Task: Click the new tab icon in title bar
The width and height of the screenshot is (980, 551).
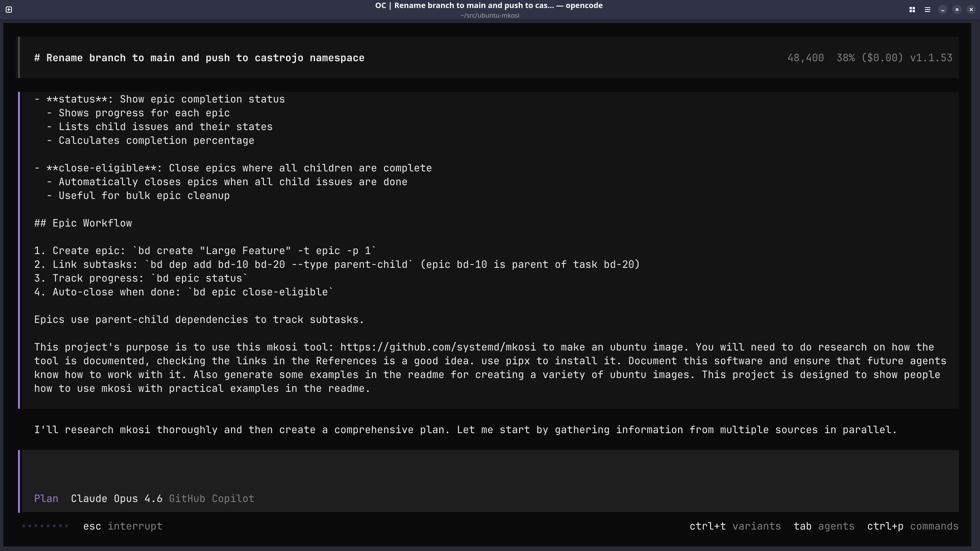Action: pos(9,10)
